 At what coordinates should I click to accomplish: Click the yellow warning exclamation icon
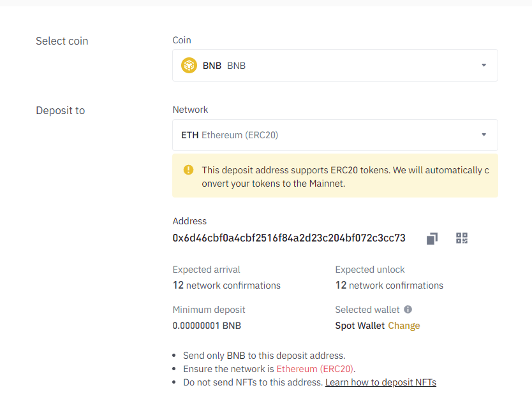[x=188, y=169]
